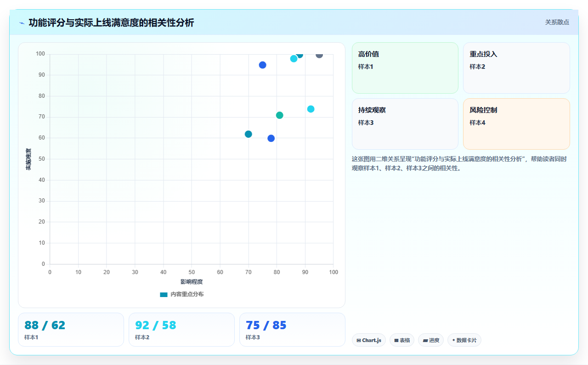Click the 75 / 85 stat card
The image size is (588, 365).
click(x=292, y=330)
